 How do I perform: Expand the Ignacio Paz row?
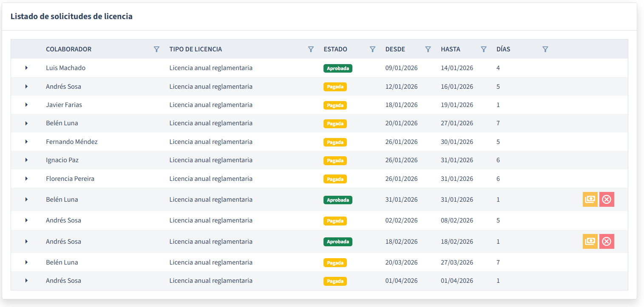[x=26, y=160]
